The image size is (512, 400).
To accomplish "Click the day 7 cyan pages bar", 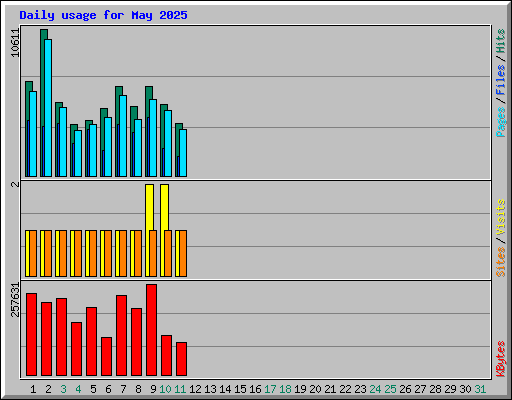I will [123, 136].
